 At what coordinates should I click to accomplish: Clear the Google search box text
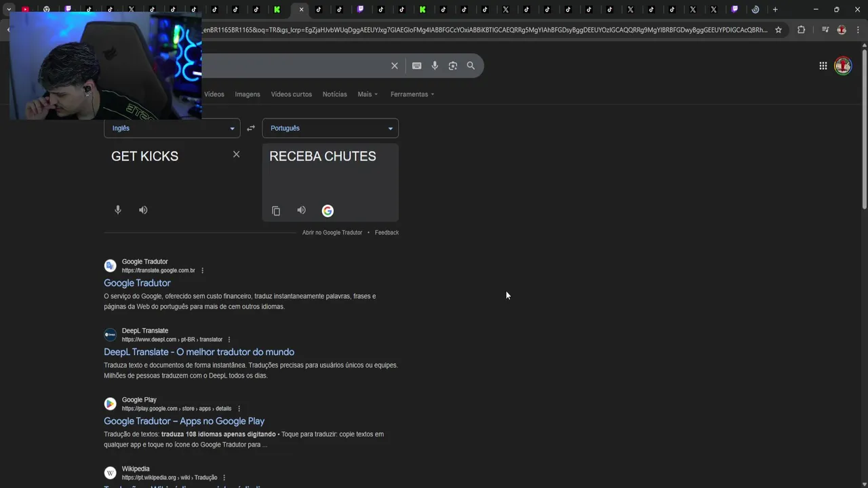(x=394, y=66)
